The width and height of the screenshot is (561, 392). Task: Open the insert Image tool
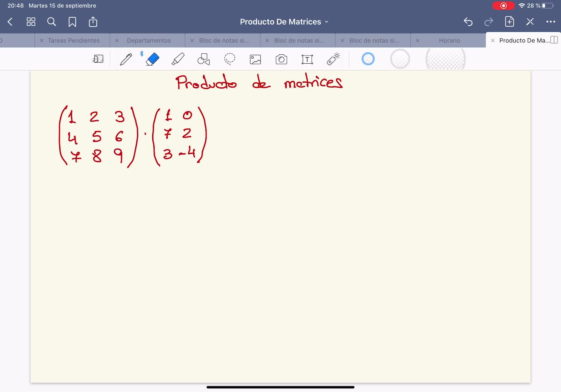click(x=255, y=59)
